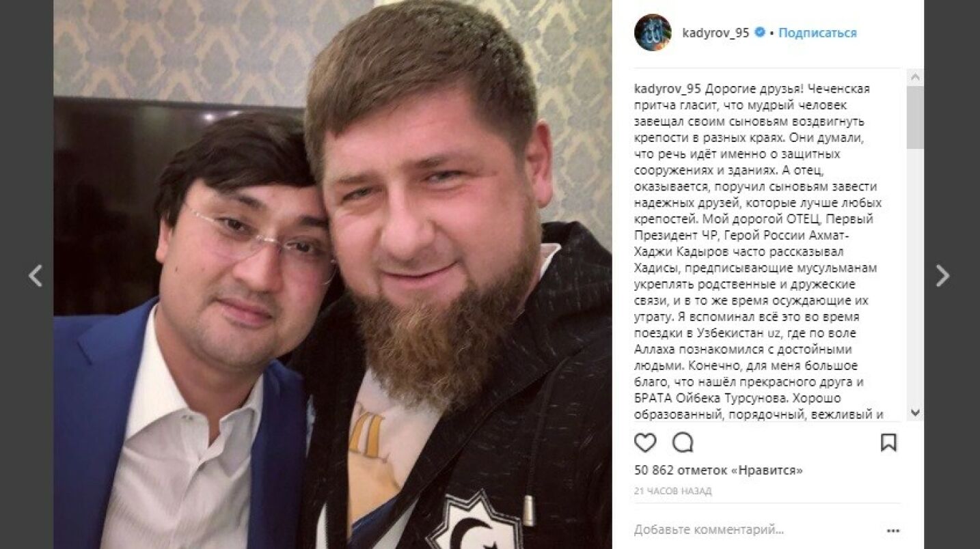The image size is (980, 549).
Task: Save the post with the bookmark icon
Action: [x=888, y=443]
